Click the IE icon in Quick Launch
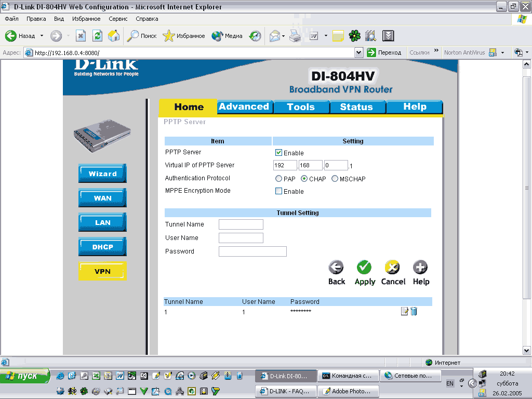The width and height of the screenshot is (532, 399). click(x=60, y=376)
